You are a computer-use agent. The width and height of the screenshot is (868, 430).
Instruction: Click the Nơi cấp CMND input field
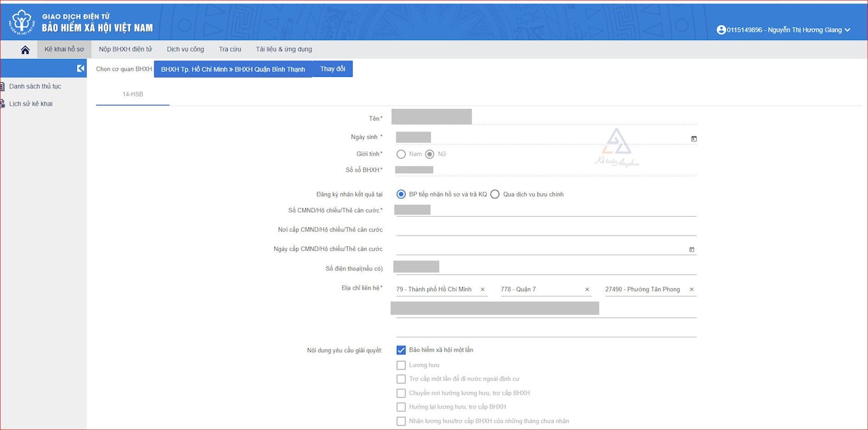(545, 230)
